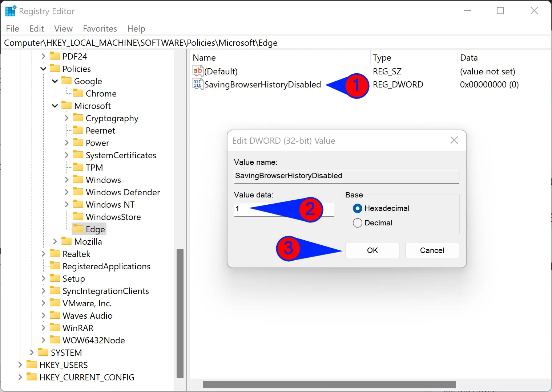Image resolution: width=552 pixels, height=392 pixels.
Task: Click the Chrome folder icon
Action: 78,93
